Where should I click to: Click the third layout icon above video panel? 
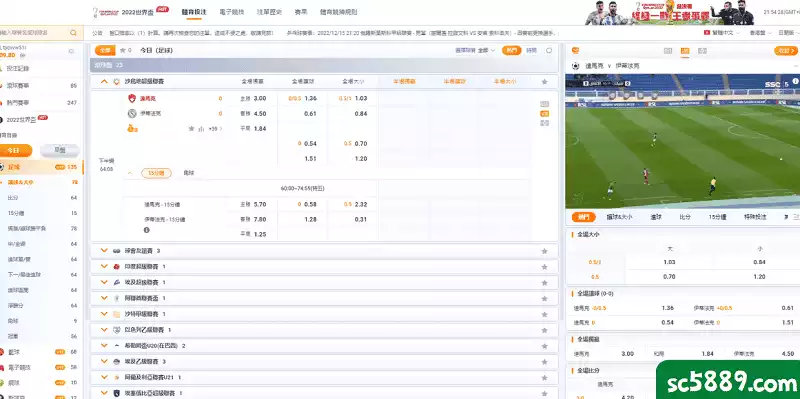(703, 51)
